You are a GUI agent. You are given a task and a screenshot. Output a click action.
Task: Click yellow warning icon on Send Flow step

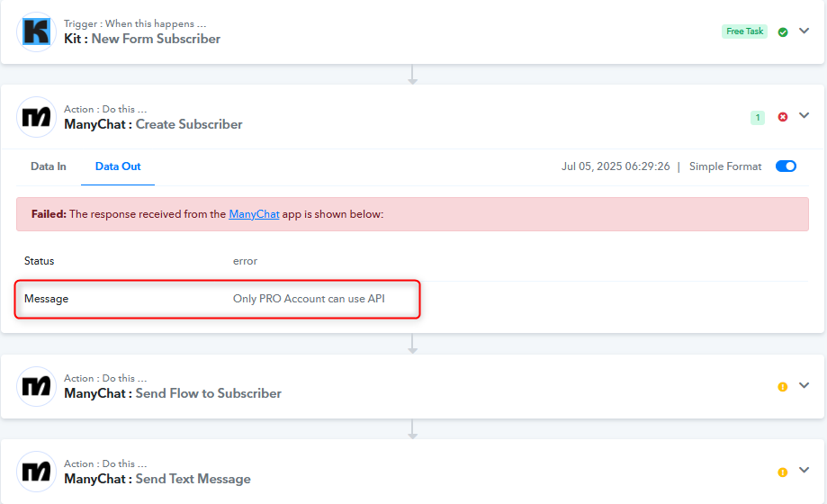[783, 387]
